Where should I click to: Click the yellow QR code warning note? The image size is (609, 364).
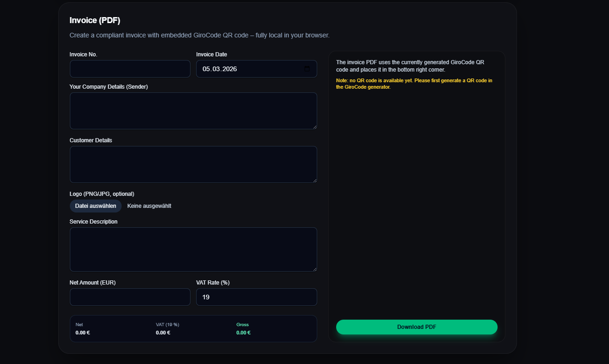414,83
